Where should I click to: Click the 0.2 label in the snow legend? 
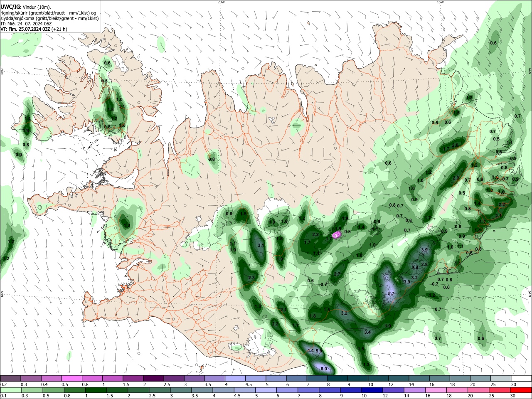[4, 384]
